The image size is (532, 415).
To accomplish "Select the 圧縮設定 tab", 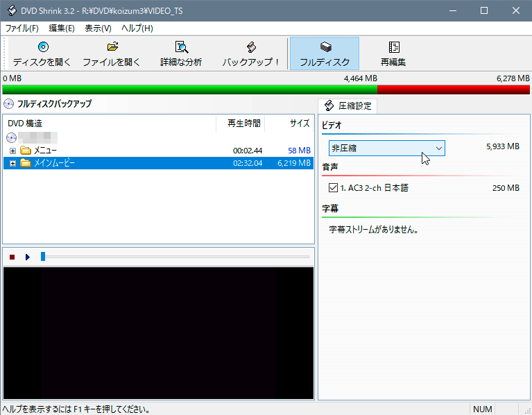I will coord(347,106).
